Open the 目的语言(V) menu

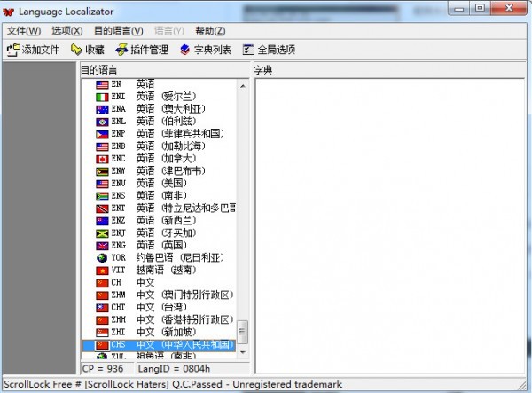[x=119, y=31]
